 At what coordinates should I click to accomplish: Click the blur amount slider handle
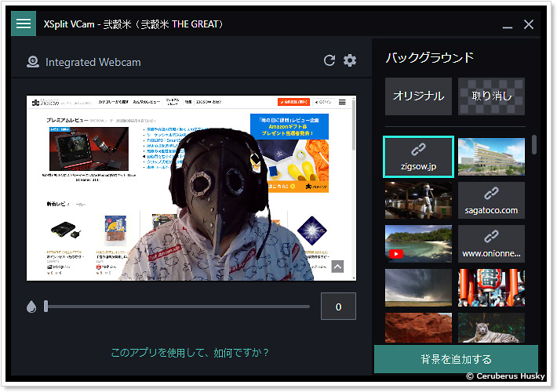[46, 306]
